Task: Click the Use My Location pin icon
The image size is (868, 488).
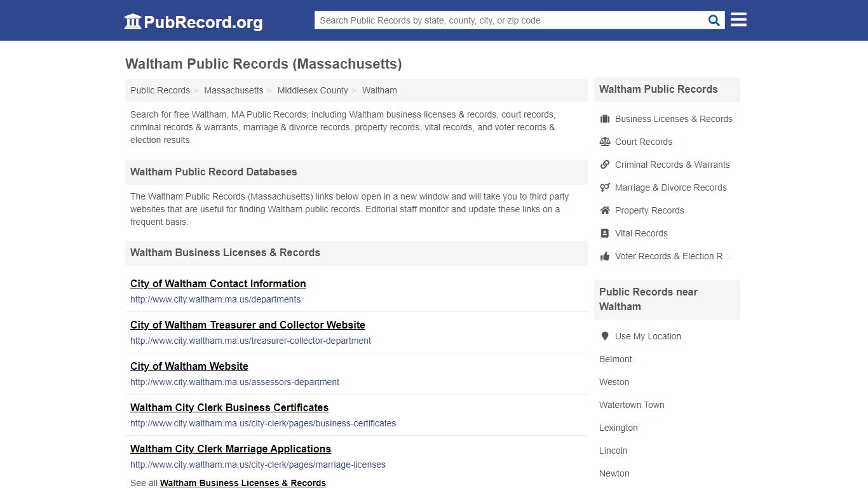Action: point(605,336)
